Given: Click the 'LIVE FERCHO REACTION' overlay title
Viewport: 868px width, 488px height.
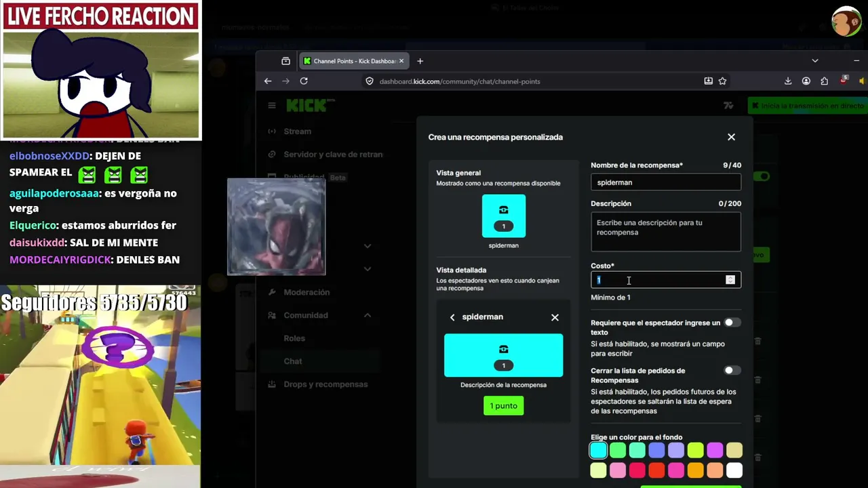Looking at the screenshot, I should pos(100,16).
